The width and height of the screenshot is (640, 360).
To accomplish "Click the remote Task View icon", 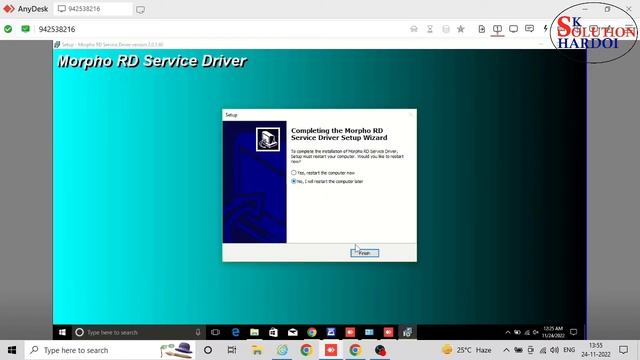I will pos(215,332).
